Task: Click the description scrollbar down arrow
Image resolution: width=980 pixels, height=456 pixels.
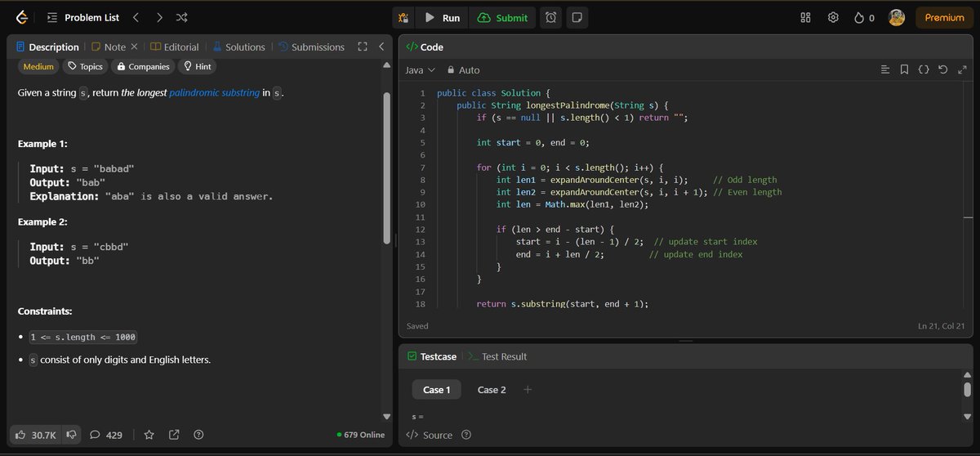Action: click(x=387, y=415)
